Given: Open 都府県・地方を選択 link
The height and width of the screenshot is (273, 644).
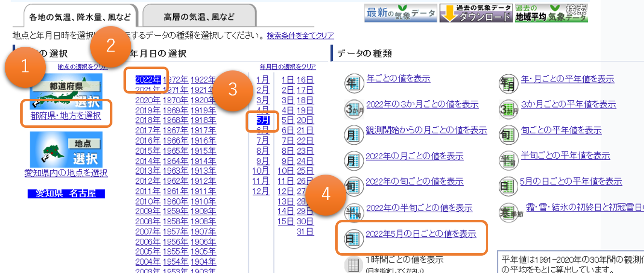Looking at the screenshot, I should point(66,116).
